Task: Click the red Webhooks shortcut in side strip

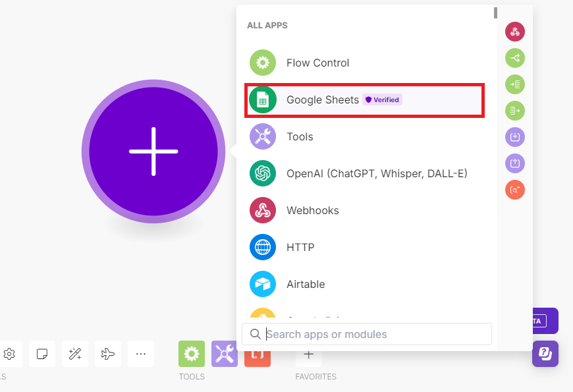Action: 515,32
